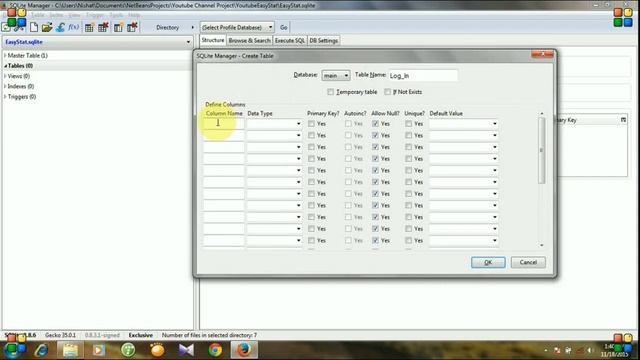Enable the Temporary table checkbox
Viewport: 640px width, 360px height.
pos(331,92)
